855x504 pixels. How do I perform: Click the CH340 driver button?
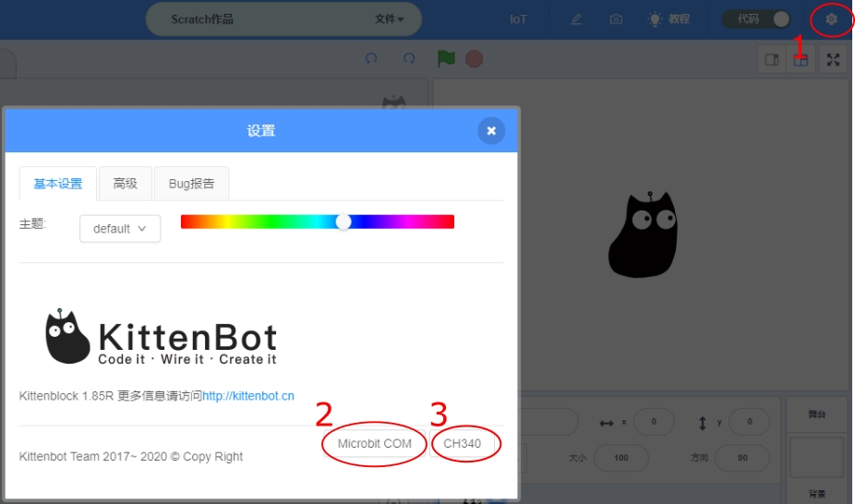(463, 444)
